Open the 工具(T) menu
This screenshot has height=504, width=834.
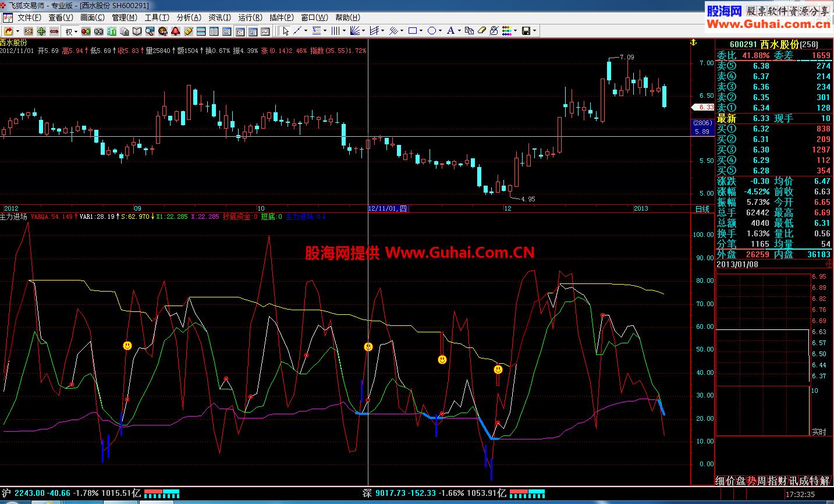tap(157, 17)
